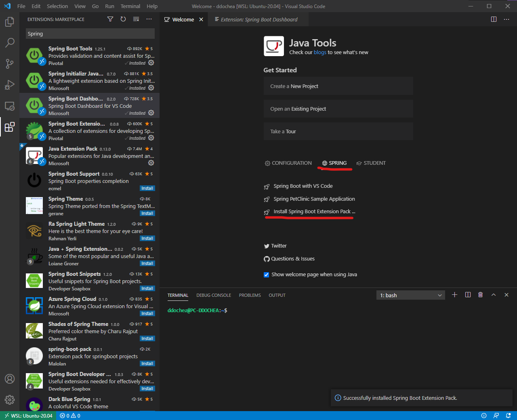Open the Extensions view icon
Viewport: 517px width, 420px height.
10,127
